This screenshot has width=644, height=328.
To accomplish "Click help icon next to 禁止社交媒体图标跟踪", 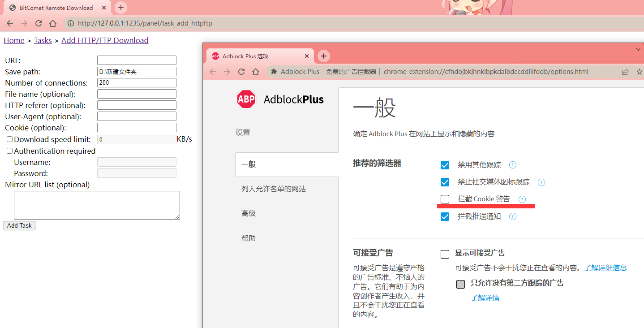I will [x=541, y=182].
